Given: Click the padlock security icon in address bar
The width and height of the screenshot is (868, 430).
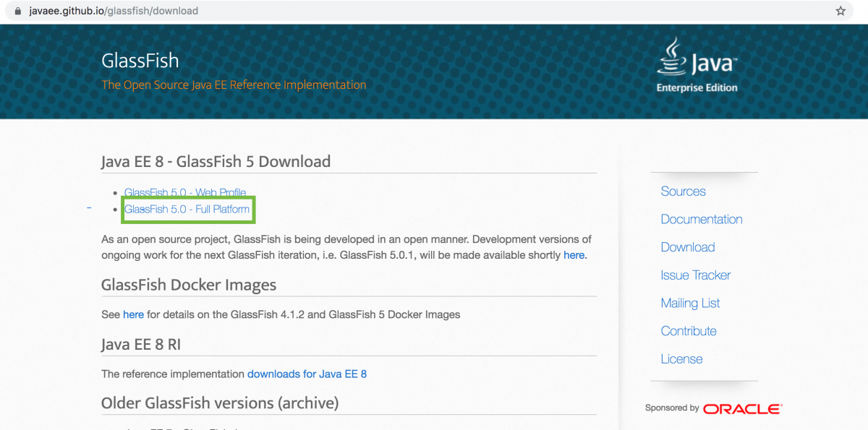Looking at the screenshot, I should [17, 10].
